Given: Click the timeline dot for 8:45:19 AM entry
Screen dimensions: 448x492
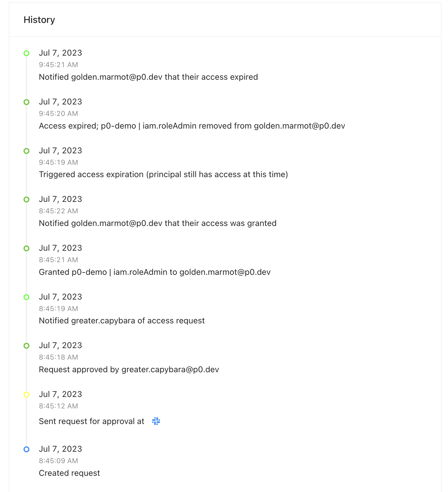Looking at the screenshot, I should pyautogui.click(x=26, y=297).
